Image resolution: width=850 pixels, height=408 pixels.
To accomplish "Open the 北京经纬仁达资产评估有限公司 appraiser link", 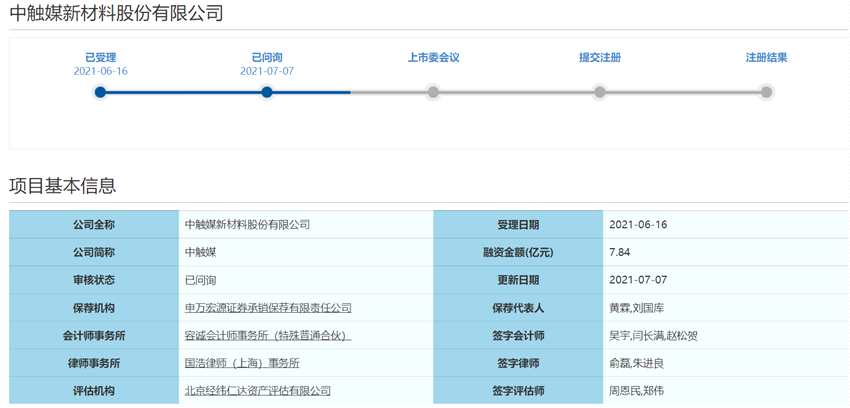I will [258, 391].
